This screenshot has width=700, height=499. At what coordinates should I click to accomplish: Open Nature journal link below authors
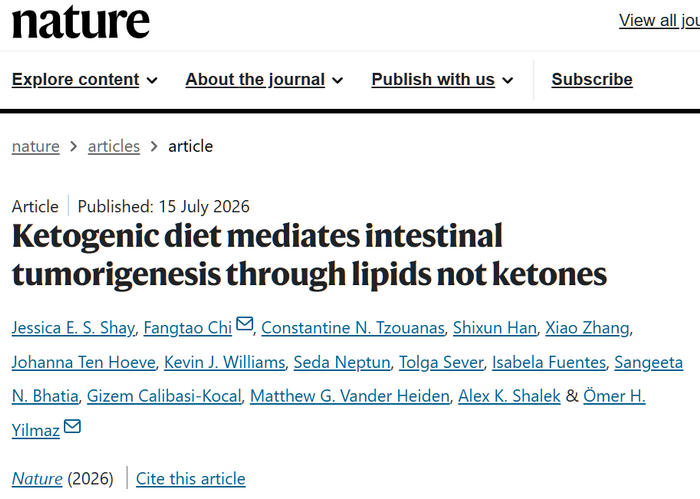point(37,478)
